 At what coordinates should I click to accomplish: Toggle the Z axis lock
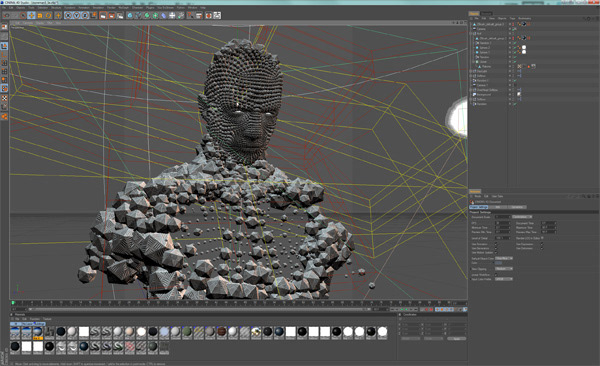click(85, 15)
